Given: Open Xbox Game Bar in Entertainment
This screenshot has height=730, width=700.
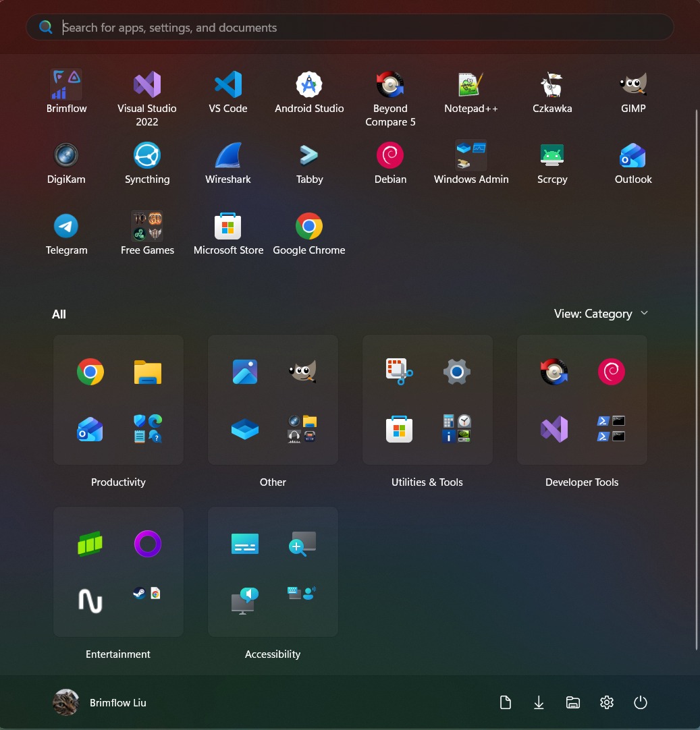Looking at the screenshot, I should pyautogui.click(x=90, y=544).
